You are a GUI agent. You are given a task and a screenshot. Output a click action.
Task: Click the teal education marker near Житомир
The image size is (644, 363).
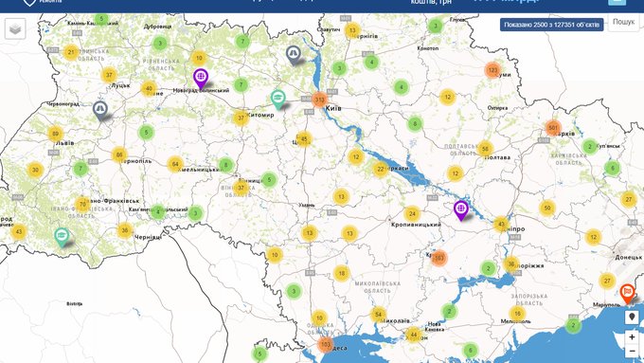pos(278,100)
